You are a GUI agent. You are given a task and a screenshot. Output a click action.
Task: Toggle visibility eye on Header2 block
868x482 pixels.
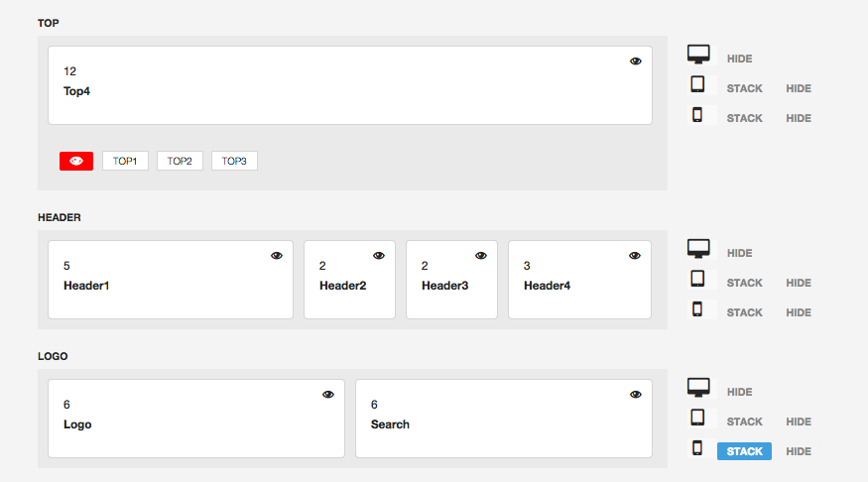click(x=379, y=256)
